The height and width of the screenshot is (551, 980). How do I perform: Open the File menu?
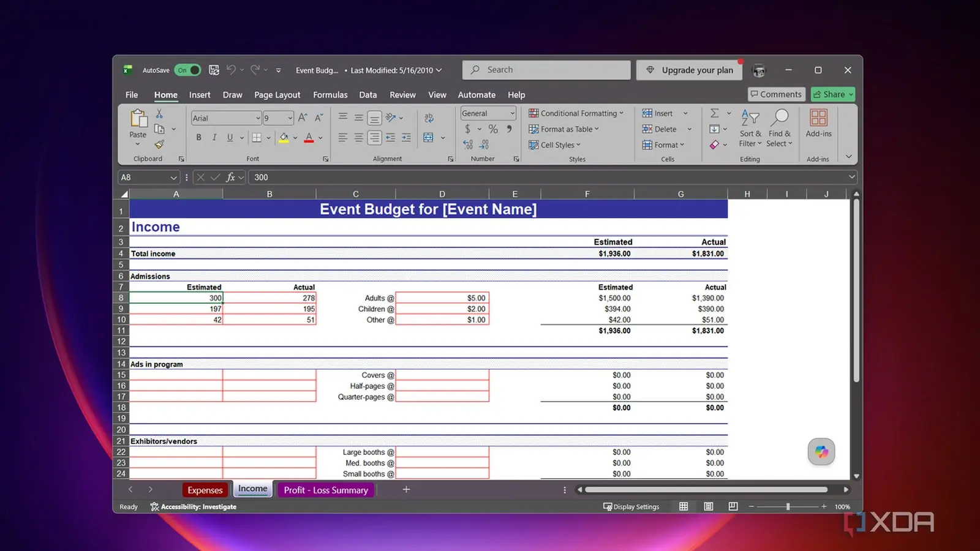132,95
